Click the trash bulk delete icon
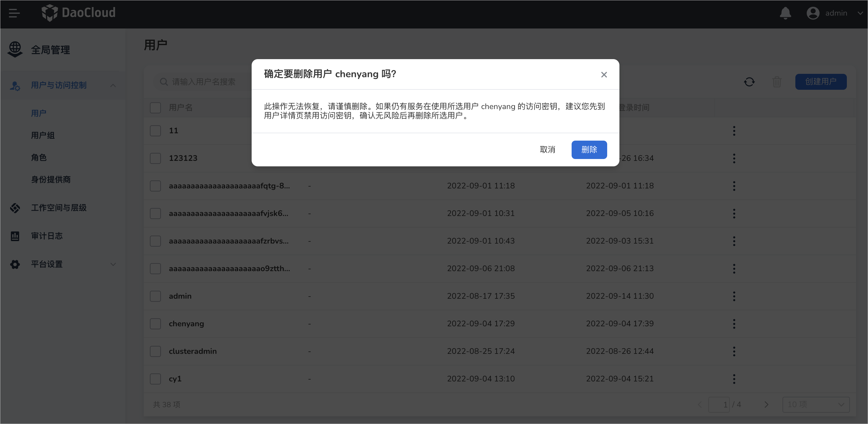The width and height of the screenshot is (868, 424). tap(777, 82)
